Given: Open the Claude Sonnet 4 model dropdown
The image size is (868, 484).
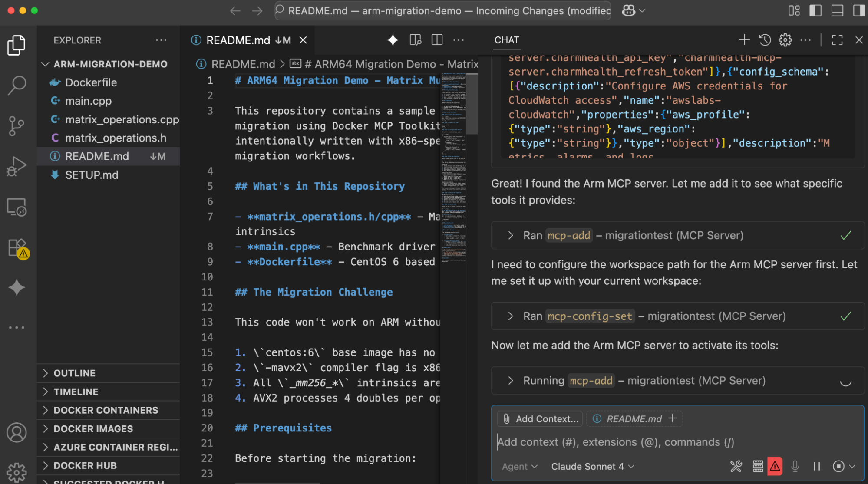Looking at the screenshot, I should pyautogui.click(x=591, y=466).
